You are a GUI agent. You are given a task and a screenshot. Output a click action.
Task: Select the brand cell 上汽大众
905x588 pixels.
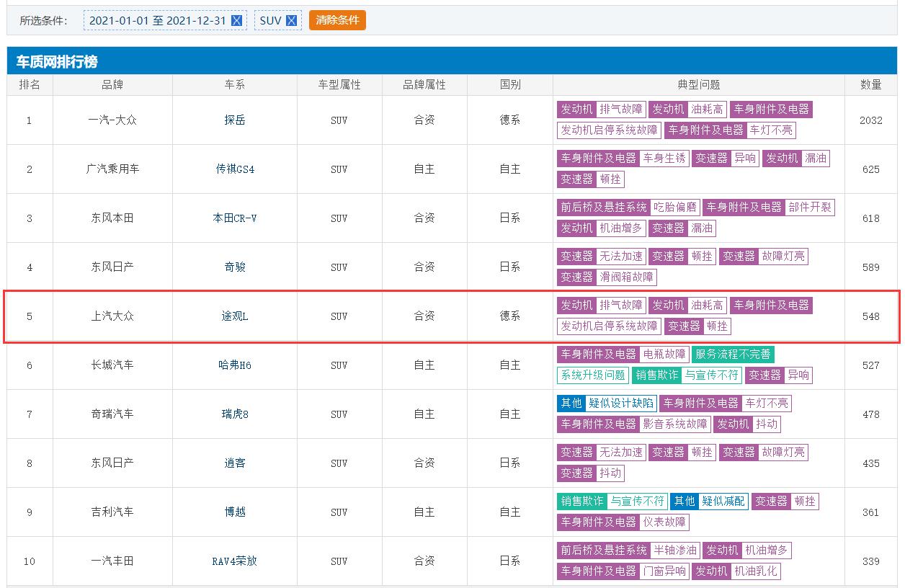[x=112, y=316]
